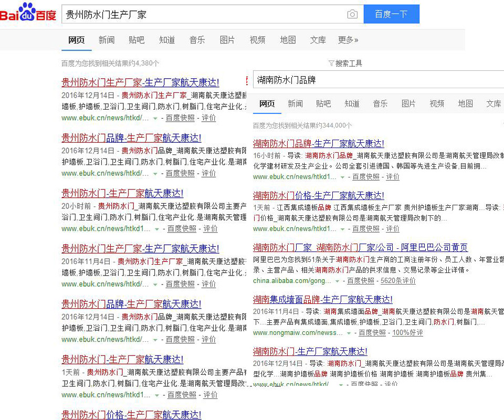Viewport: 504px width, 420px height.
Task: Open 音乐 tab on the 贵州 search page
Action: pyautogui.click(x=197, y=40)
